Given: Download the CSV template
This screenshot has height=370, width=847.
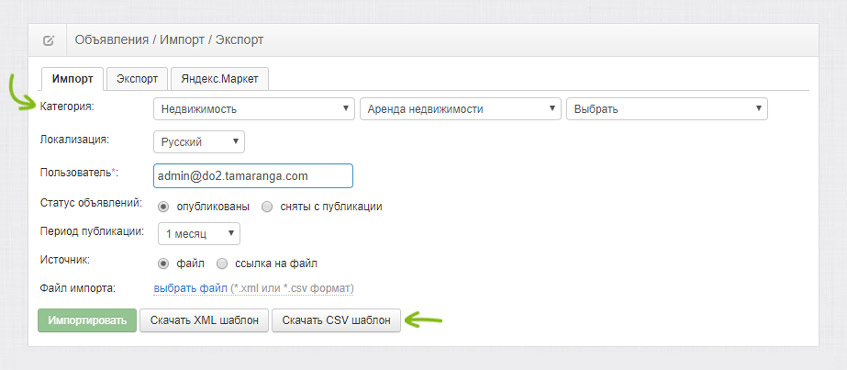Looking at the screenshot, I should (336, 320).
